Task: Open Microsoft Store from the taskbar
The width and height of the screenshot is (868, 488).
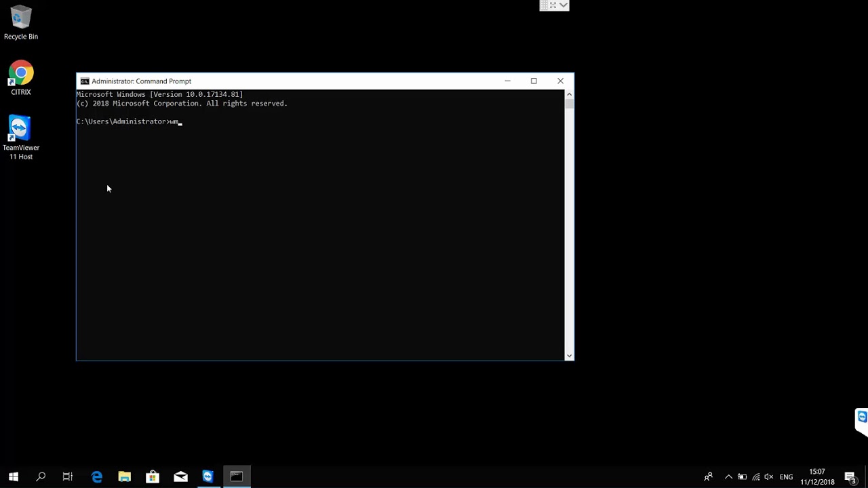Action: click(x=153, y=477)
